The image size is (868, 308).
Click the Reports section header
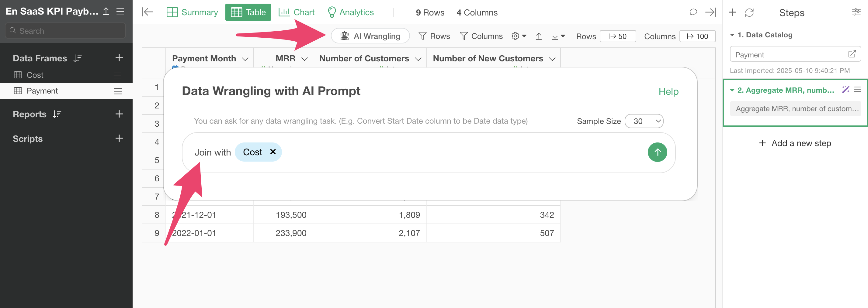(30, 114)
